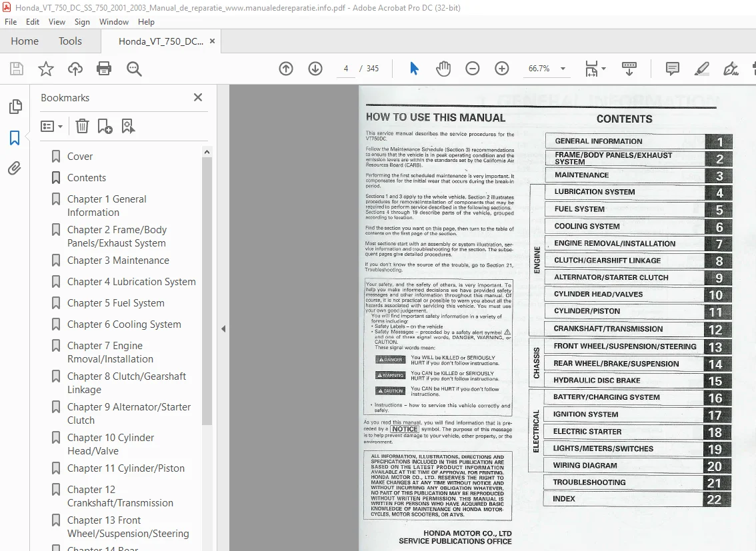
Task: Click TROUBLESHOOTING entry on the contents page
Action: pyautogui.click(x=589, y=482)
